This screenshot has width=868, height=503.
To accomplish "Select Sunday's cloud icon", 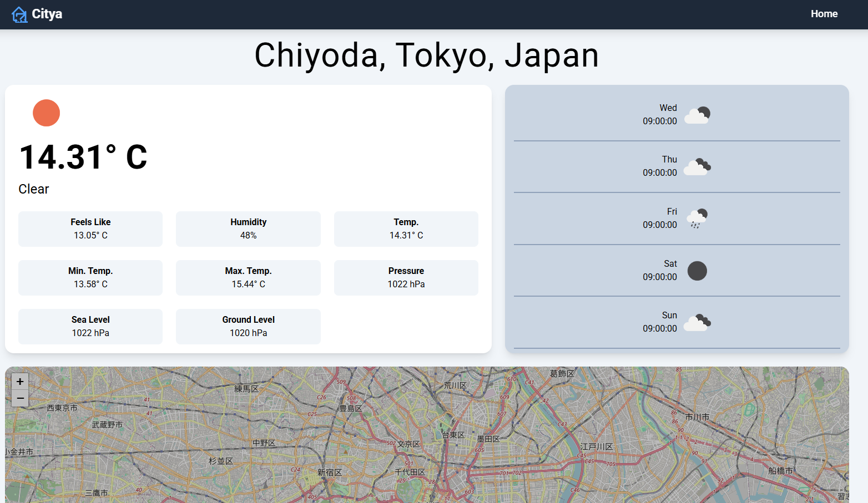I will (x=697, y=322).
